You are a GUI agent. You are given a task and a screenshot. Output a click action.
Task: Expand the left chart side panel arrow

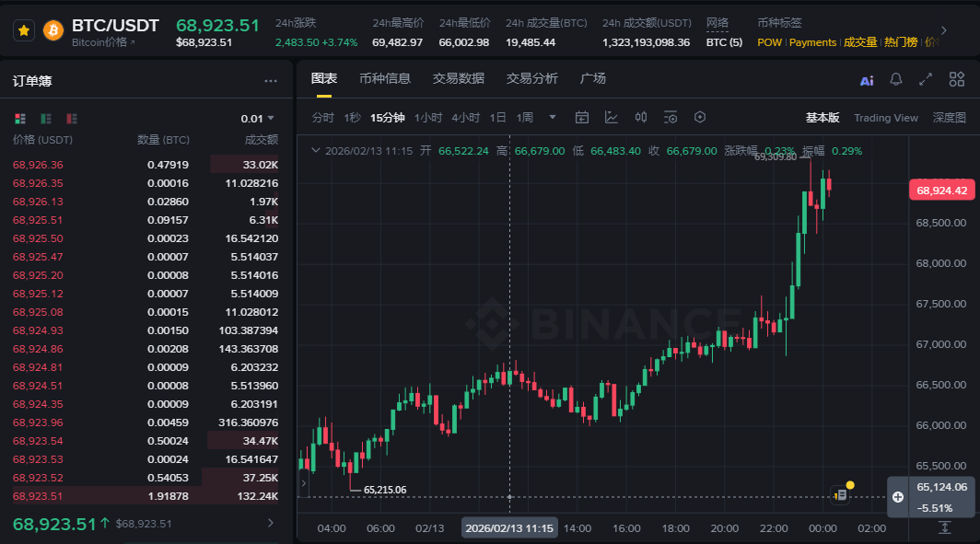coord(304,483)
